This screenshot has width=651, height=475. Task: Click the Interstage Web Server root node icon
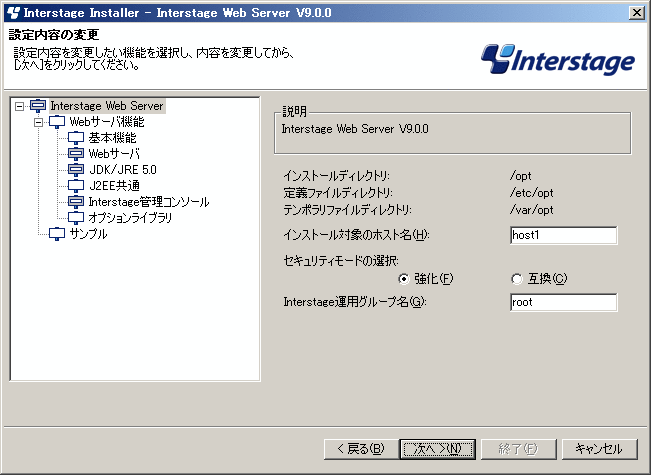(38, 106)
